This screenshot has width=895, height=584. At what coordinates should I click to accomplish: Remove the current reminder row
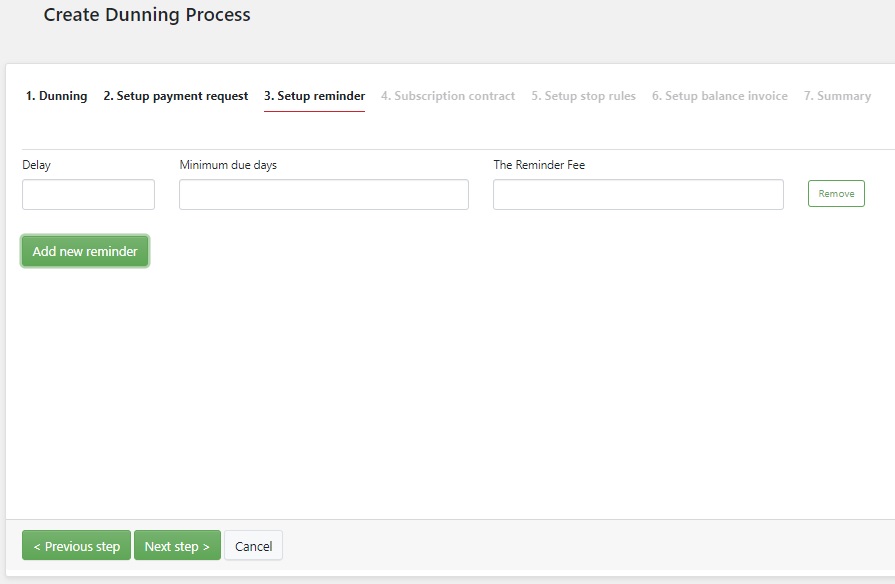pos(836,194)
